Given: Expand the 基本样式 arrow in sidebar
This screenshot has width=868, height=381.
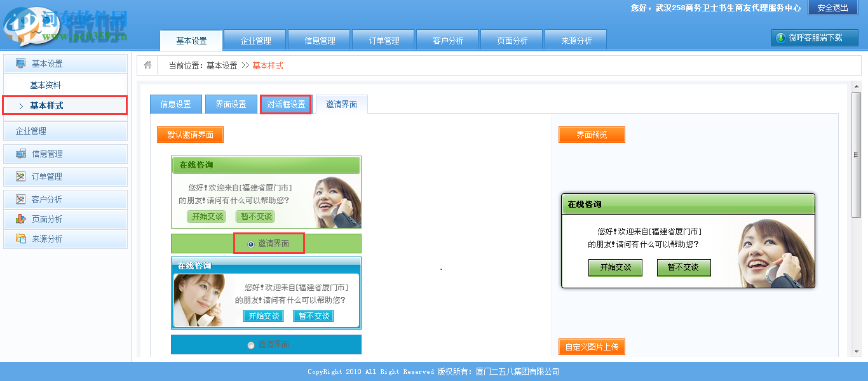Looking at the screenshot, I should pyautogui.click(x=21, y=106).
